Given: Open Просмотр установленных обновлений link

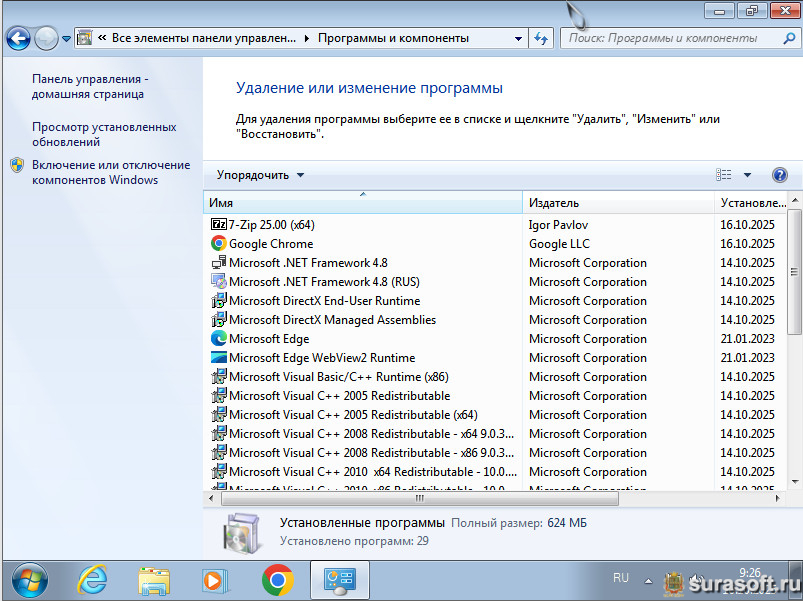Looking at the screenshot, I should (104, 134).
